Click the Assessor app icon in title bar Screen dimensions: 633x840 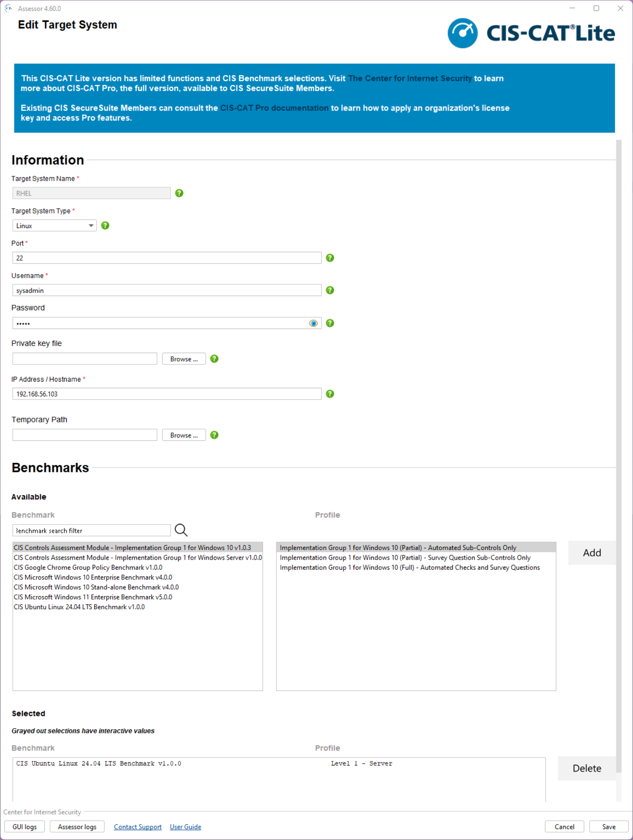pos(8,8)
